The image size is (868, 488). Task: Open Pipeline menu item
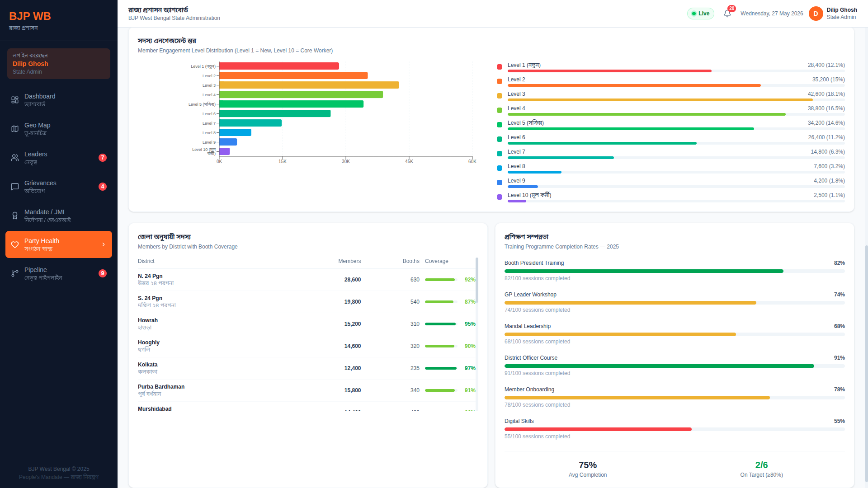tap(59, 273)
